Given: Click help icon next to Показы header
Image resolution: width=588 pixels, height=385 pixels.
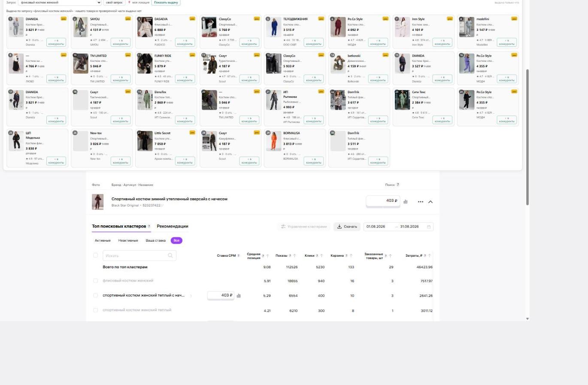Looking at the screenshot, I should 290,255.
